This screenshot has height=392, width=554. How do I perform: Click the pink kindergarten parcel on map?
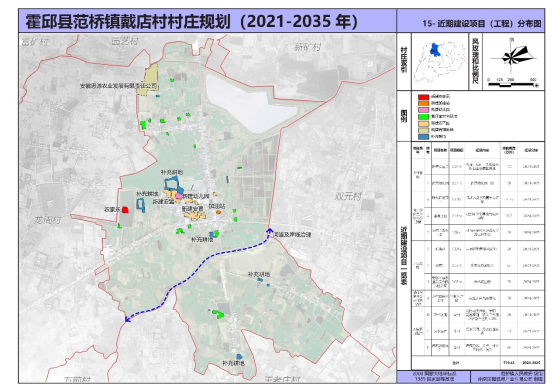tap(179, 196)
